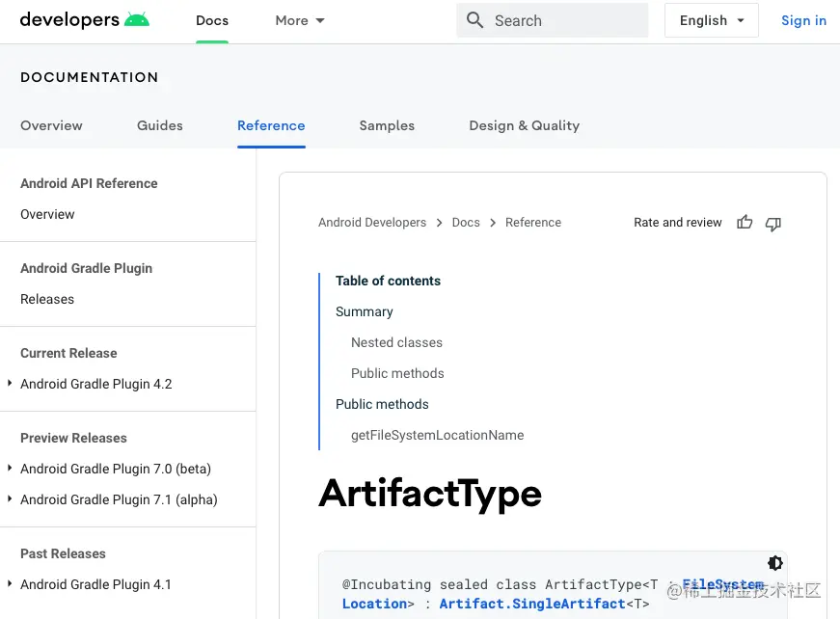Open Overview under Android API Reference
The height and width of the screenshot is (619, 840).
[x=47, y=214]
